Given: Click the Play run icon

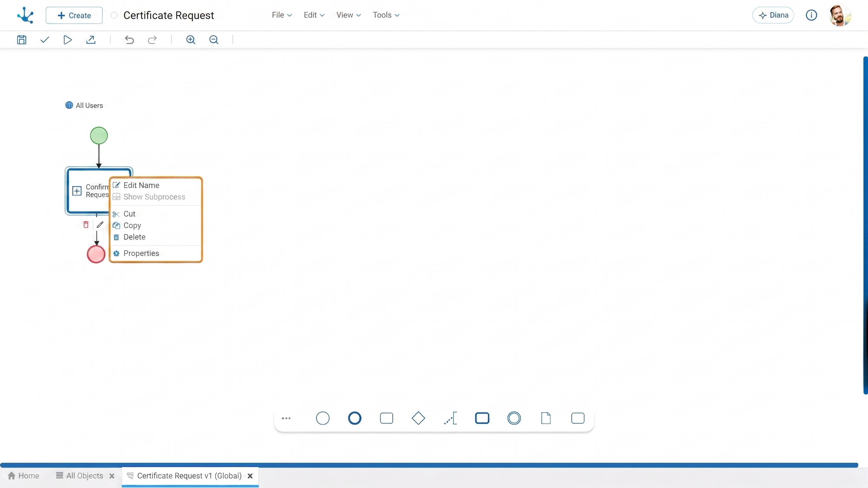Looking at the screenshot, I should pyautogui.click(x=68, y=40).
